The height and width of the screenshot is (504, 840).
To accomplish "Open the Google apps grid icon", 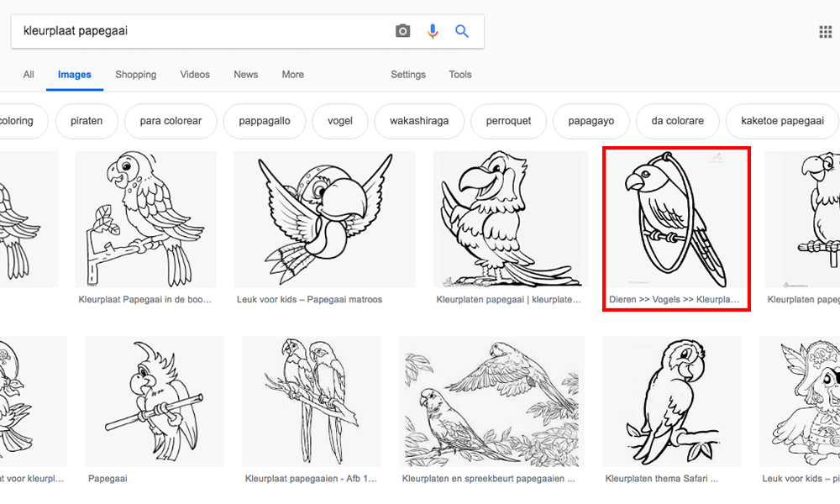I will pyautogui.click(x=825, y=32).
